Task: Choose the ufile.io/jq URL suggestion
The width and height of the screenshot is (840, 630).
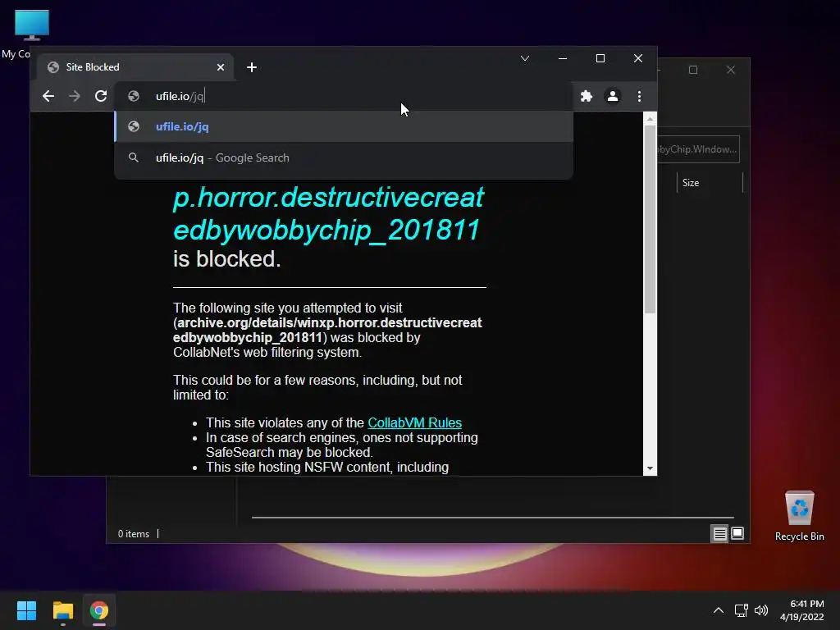Action: (344, 126)
